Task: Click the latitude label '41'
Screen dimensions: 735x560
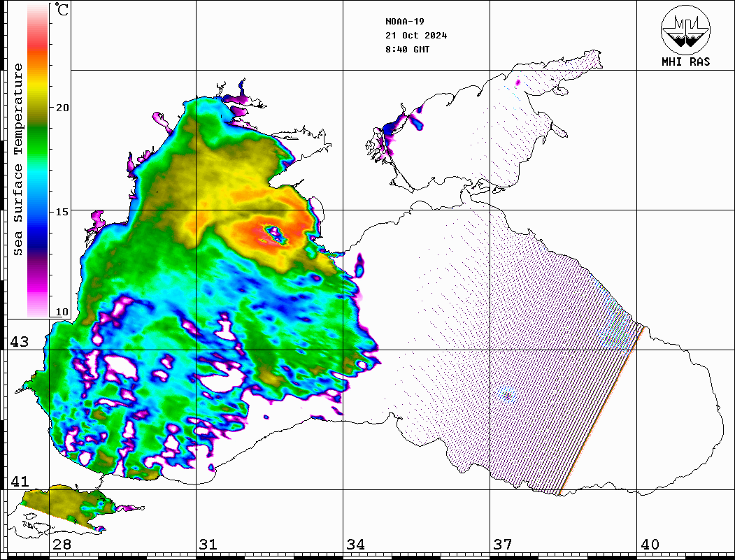Action: click(20, 481)
